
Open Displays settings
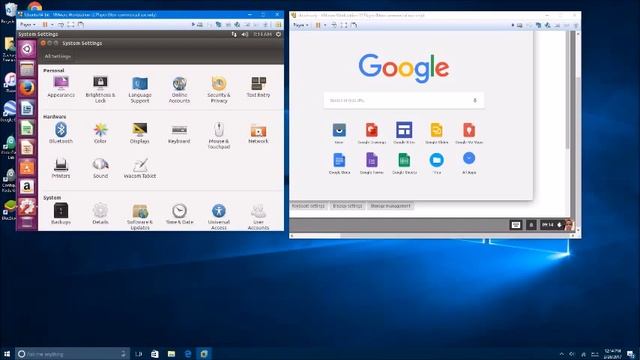140,133
